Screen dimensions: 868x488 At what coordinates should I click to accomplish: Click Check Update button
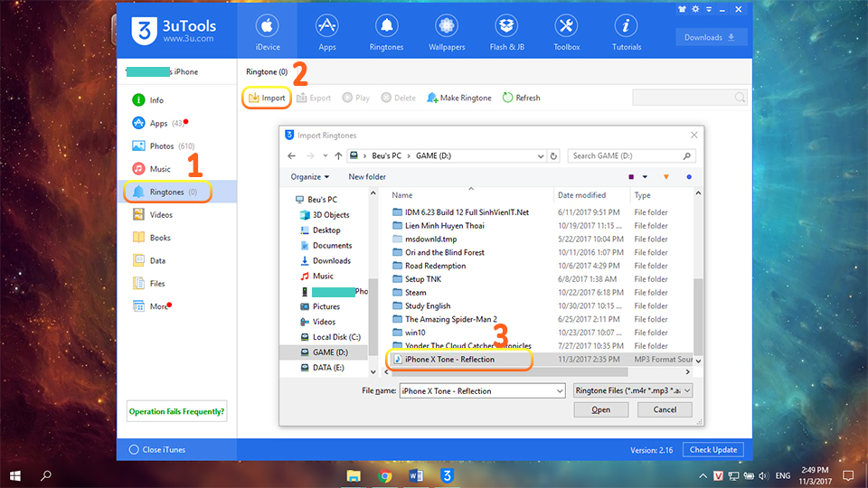pos(713,450)
